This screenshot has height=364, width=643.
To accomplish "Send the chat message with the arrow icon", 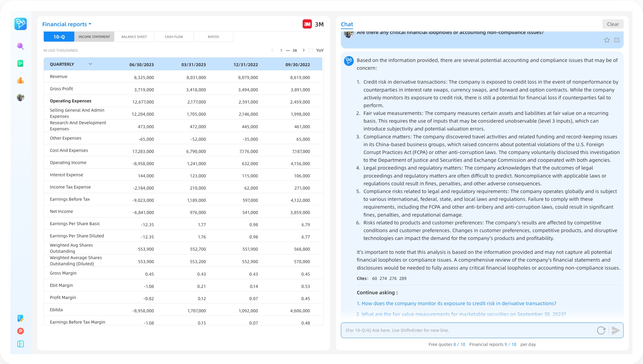I will [616, 330].
